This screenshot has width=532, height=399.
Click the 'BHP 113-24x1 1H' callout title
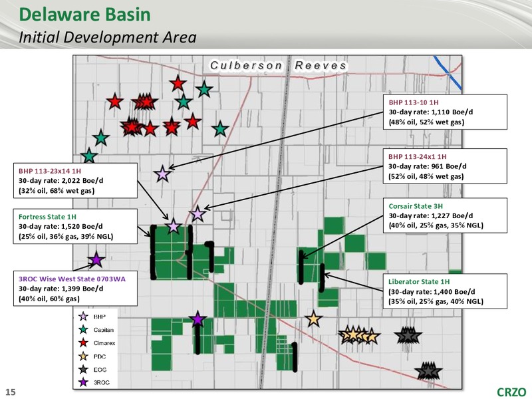click(418, 156)
